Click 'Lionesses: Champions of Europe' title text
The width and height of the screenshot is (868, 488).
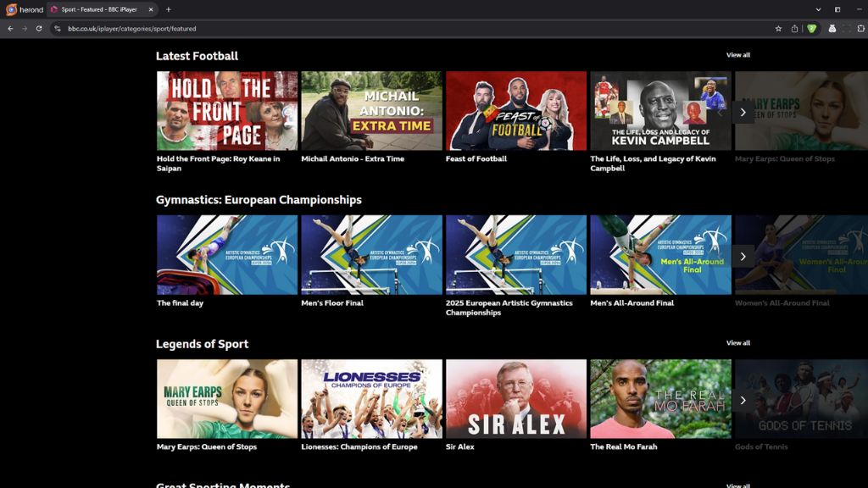click(359, 447)
